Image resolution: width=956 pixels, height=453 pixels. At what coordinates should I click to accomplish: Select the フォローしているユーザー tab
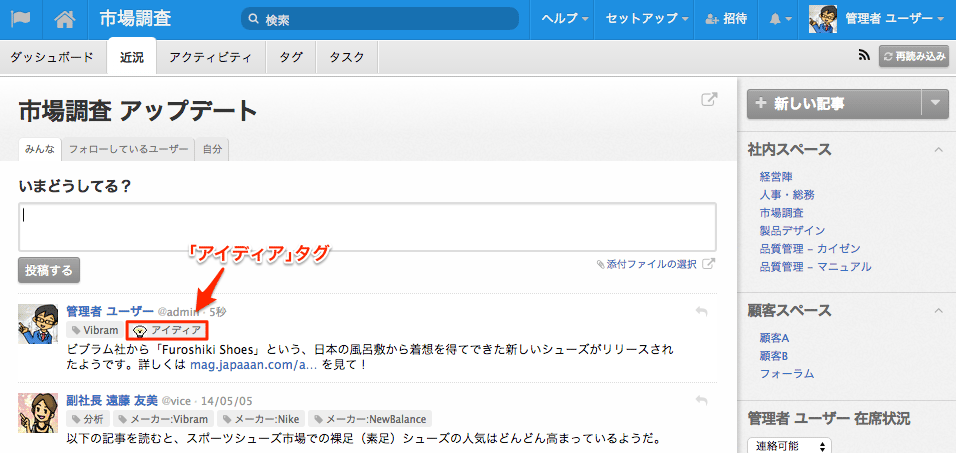pyautogui.click(x=128, y=149)
